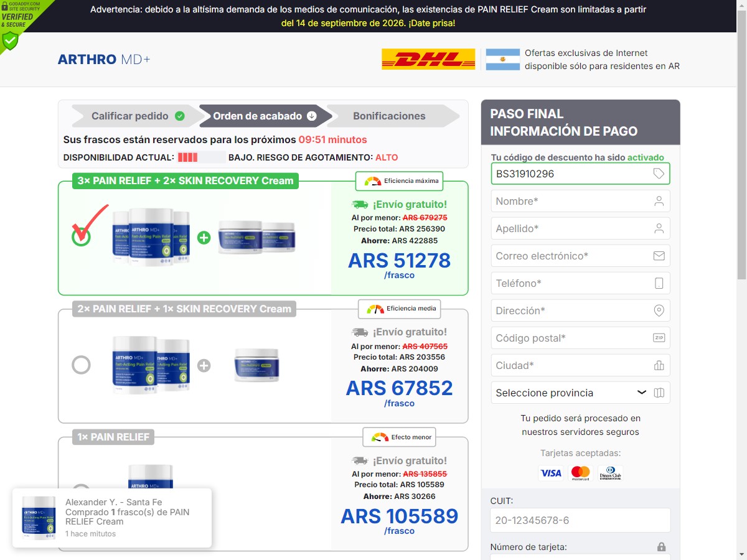Click the location pin icon in Dirección field
The image size is (747, 560).
tap(659, 310)
